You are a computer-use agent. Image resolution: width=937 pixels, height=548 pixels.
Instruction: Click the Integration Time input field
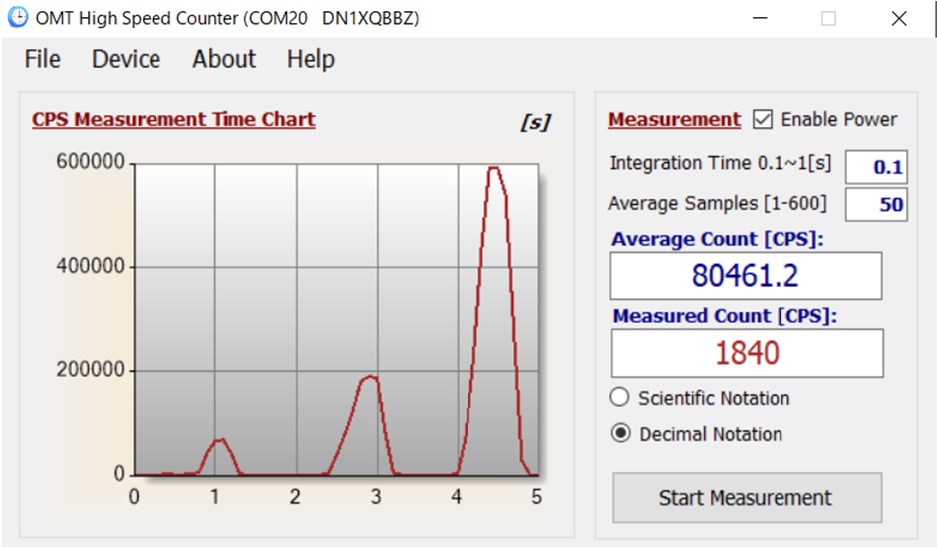876,167
